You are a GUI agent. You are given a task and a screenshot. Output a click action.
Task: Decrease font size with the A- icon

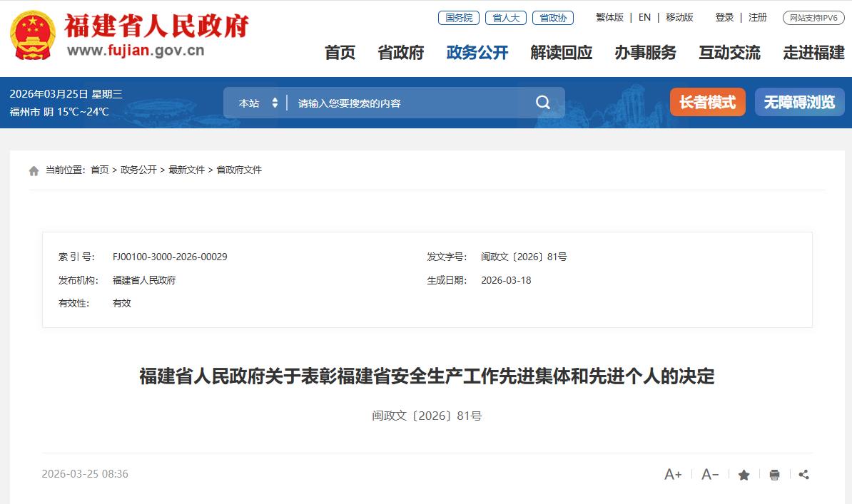709,473
